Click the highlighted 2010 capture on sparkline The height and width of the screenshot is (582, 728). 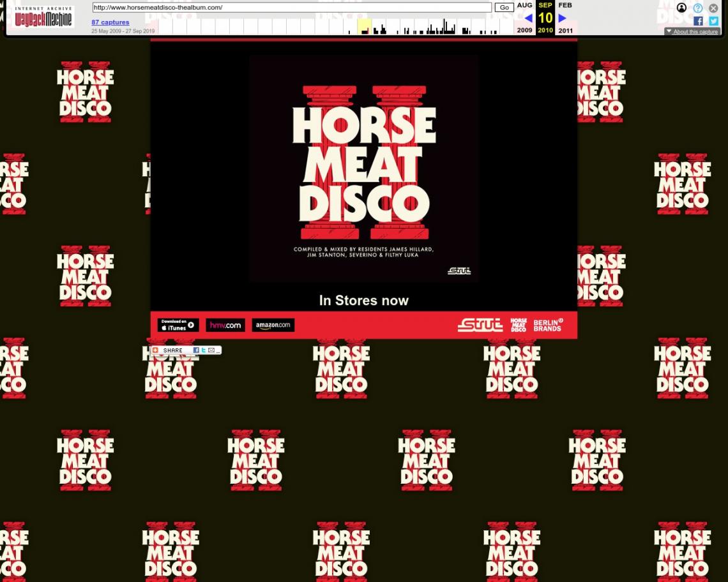point(365,26)
